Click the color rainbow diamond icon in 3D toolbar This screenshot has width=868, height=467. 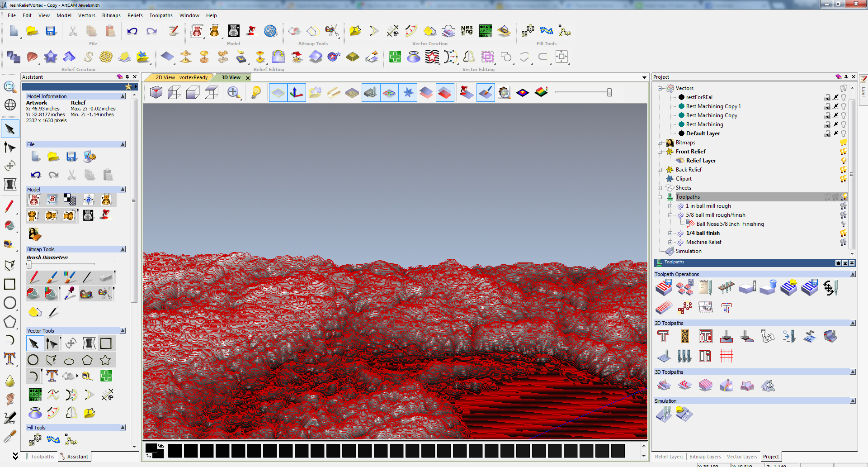click(523, 93)
